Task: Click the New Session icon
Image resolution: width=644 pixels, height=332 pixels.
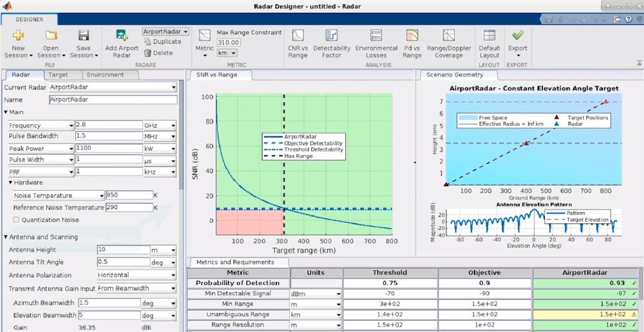Action: 19,36
